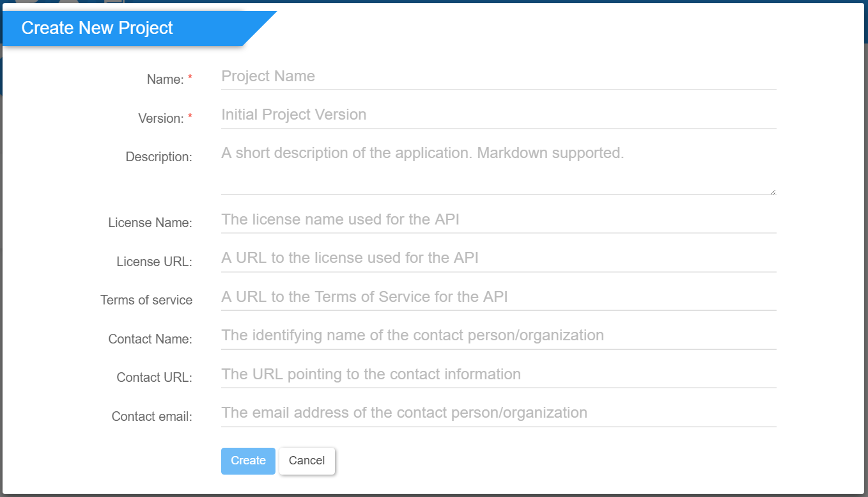The width and height of the screenshot is (868, 497).
Task: Click the "License Name:" label
Action: point(150,223)
